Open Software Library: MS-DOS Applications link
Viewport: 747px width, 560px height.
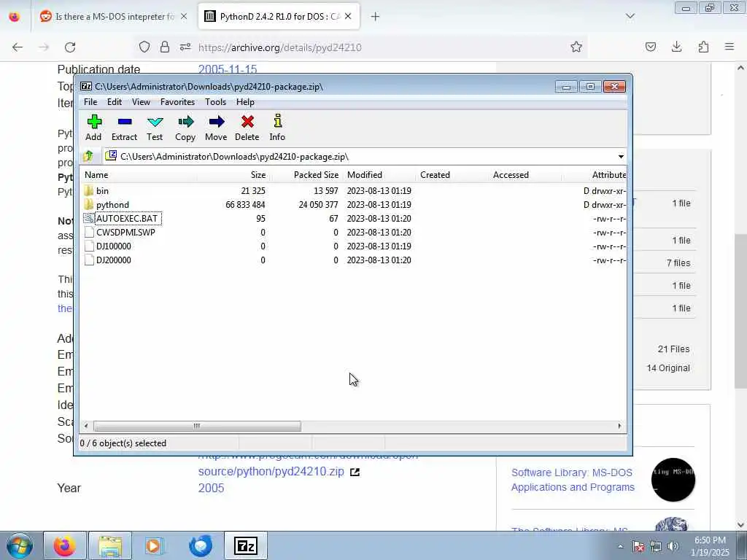click(573, 480)
